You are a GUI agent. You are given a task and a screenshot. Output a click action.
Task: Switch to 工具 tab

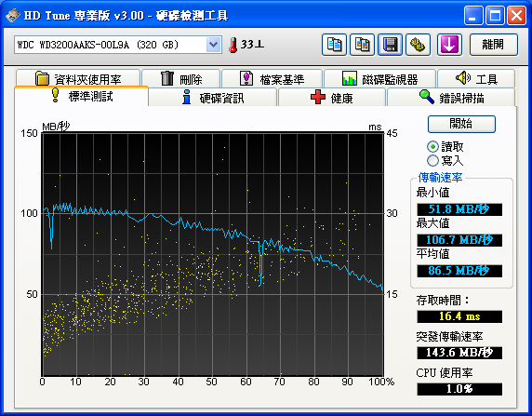[x=476, y=78]
